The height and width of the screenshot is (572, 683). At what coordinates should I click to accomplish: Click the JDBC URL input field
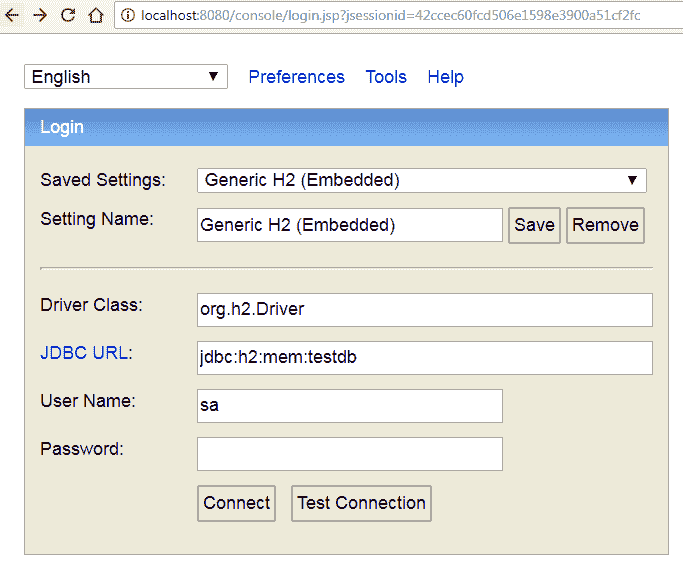[425, 358]
